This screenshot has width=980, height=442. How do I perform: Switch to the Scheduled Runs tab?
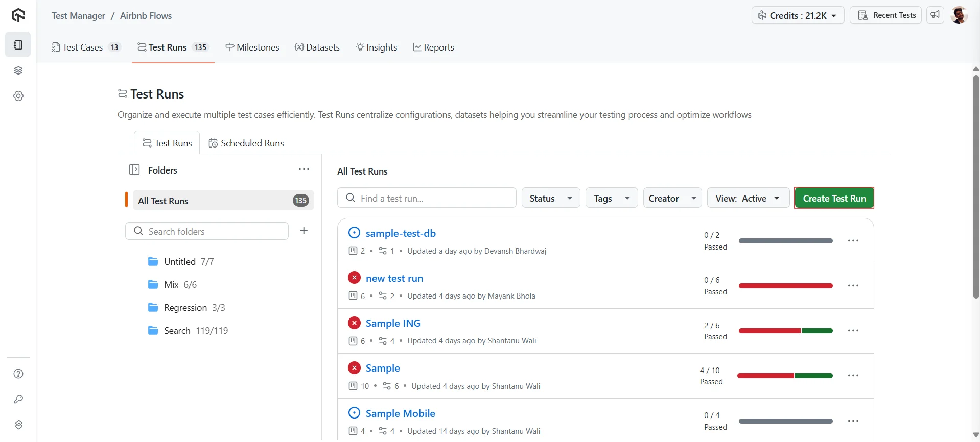coord(246,143)
